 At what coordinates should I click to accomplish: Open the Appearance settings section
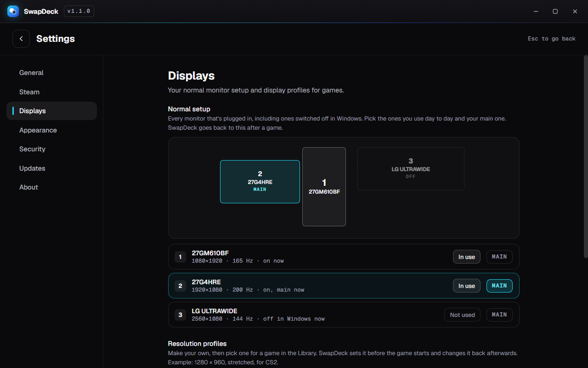tap(51, 130)
